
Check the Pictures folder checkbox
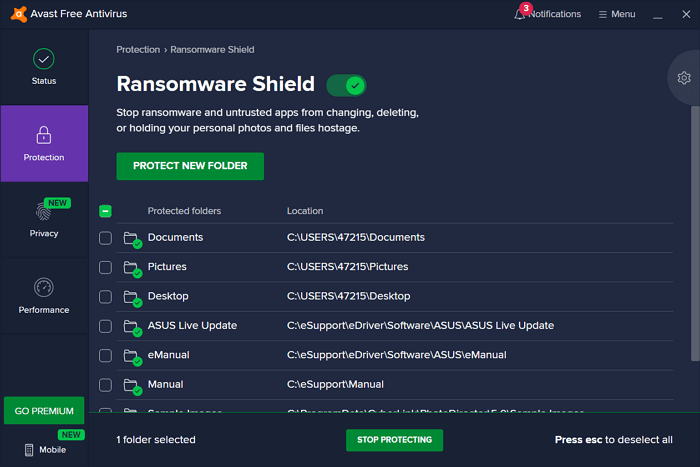tap(106, 267)
